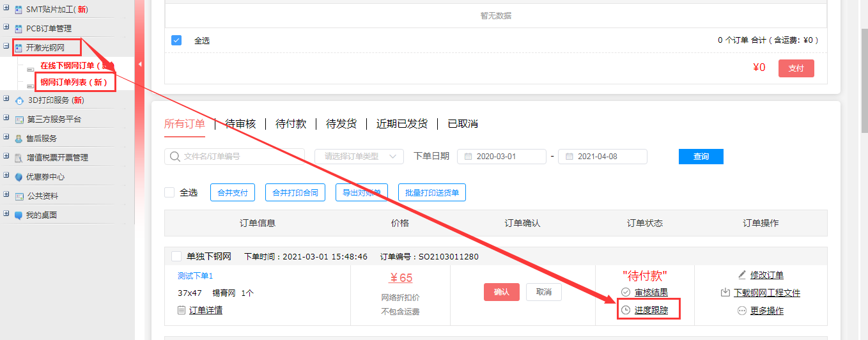Screen dimensions: 868x340
Task: Select the 单独下钢网 order checkbox
Action: 176,257
